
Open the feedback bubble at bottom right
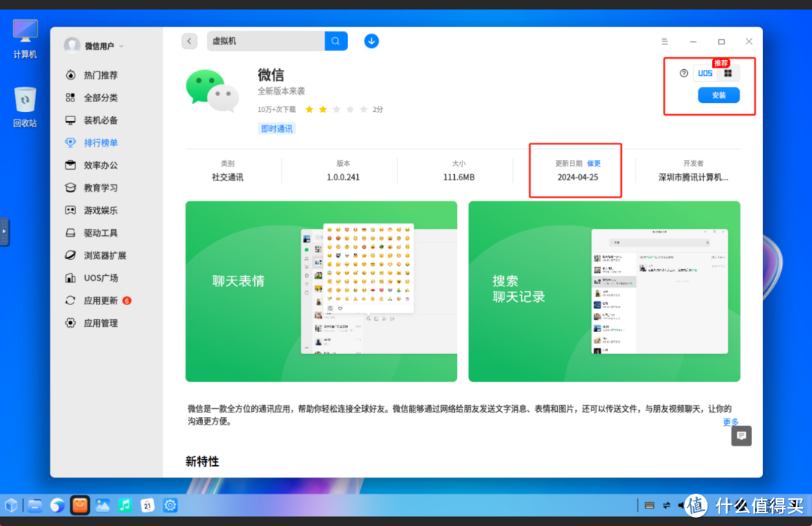(x=741, y=436)
